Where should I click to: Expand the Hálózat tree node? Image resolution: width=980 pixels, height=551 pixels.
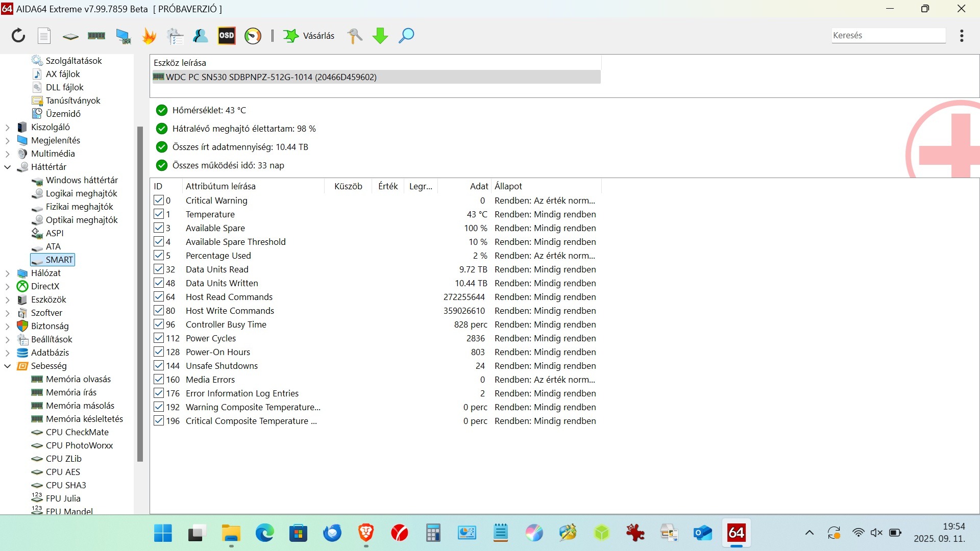(8, 273)
